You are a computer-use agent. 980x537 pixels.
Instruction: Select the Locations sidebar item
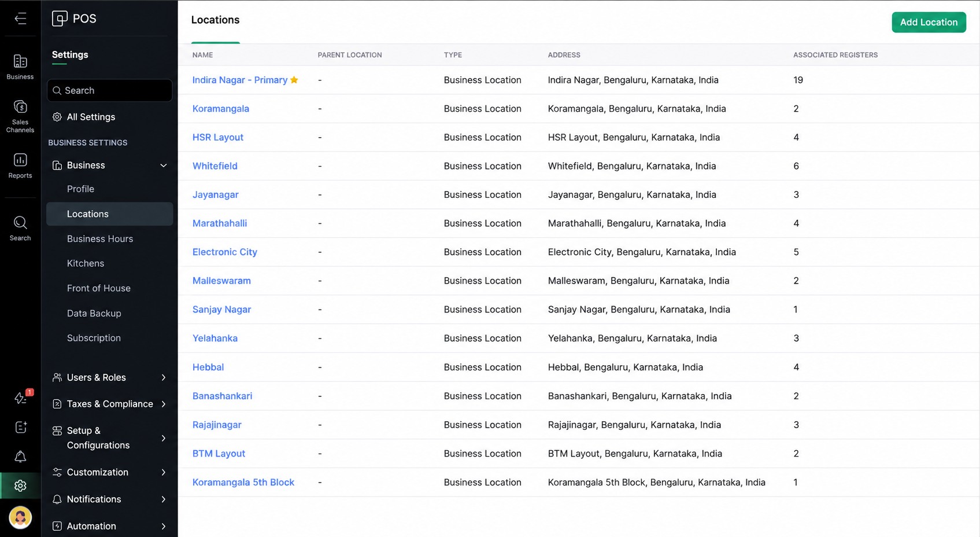point(109,214)
